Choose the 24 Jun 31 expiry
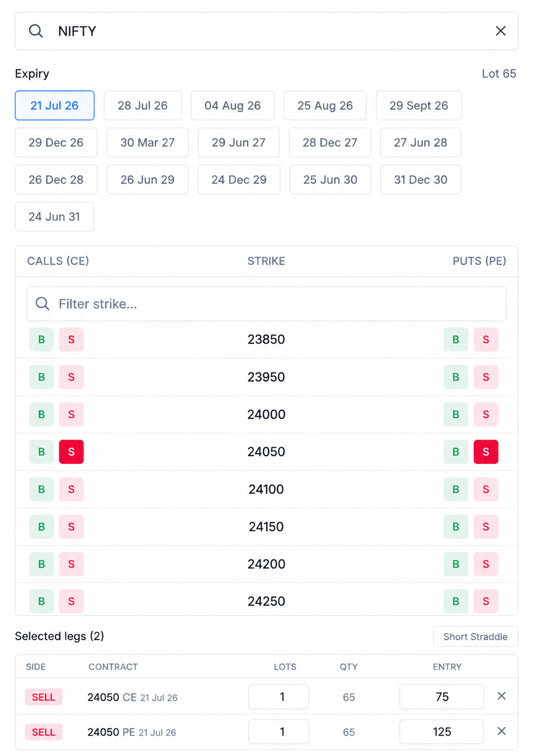This screenshot has width=533, height=756. tap(54, 217)
